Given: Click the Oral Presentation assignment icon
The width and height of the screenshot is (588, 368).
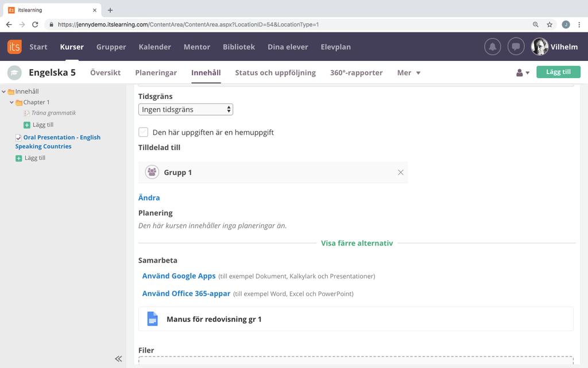Looking at the screenshot, I should click(x=18, y=138).
